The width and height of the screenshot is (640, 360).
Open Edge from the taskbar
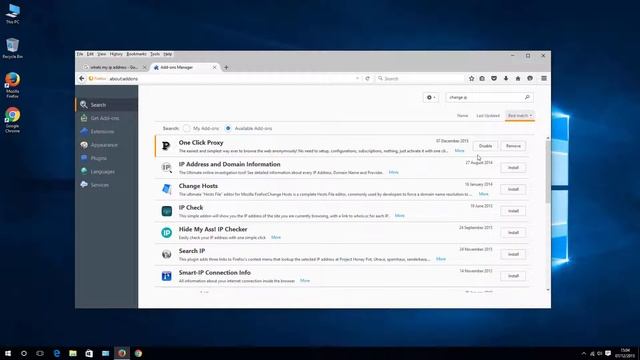click(57, 353)
